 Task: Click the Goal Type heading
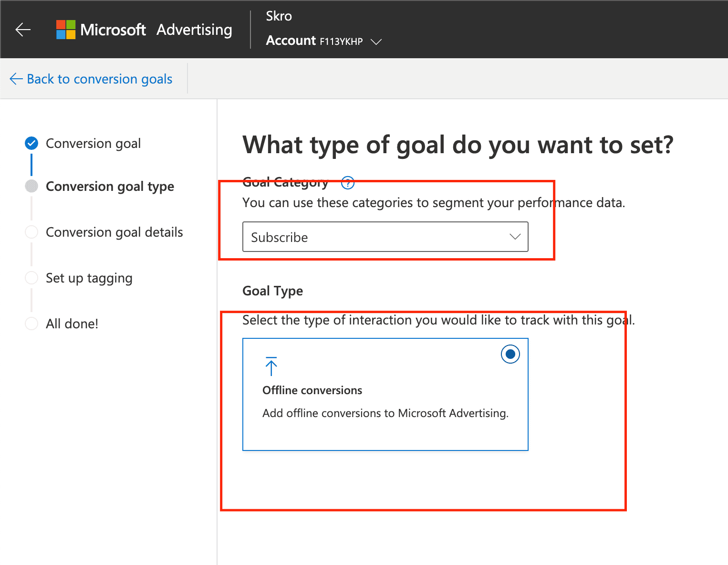[x=273, y=291]
